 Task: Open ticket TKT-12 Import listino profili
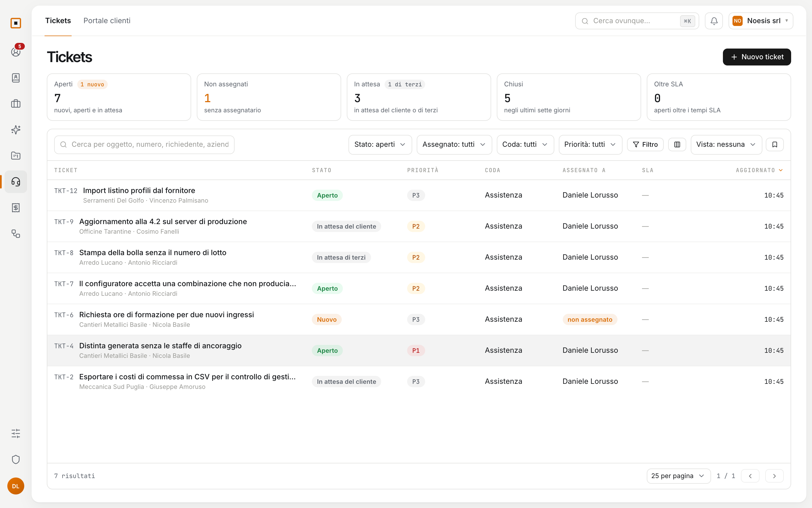pyautogui.click(x=419, y=195)
